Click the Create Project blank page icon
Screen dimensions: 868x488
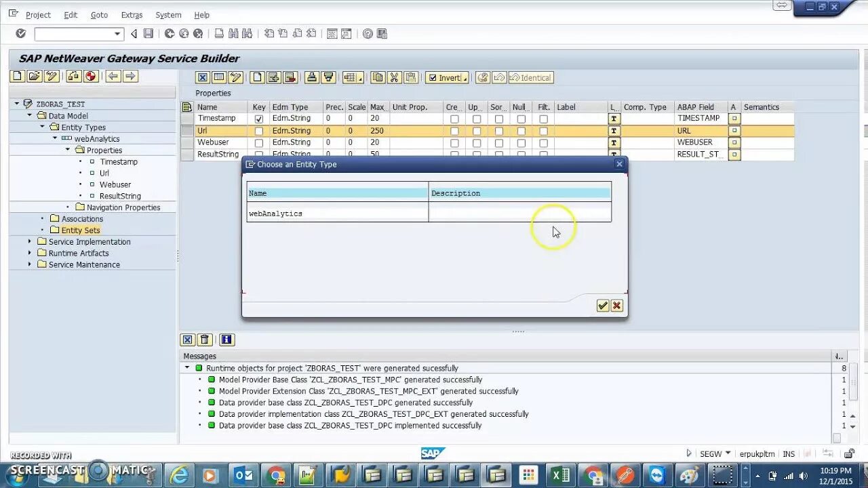(x=18, y=76)
